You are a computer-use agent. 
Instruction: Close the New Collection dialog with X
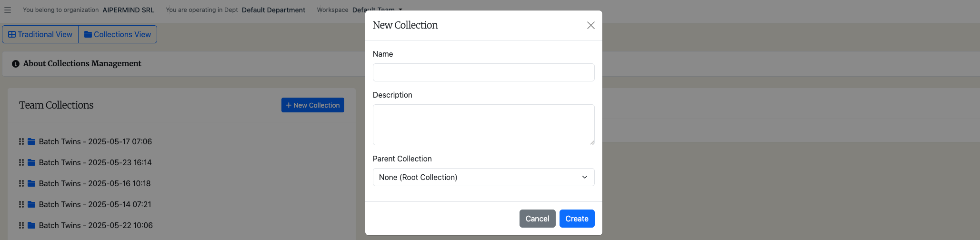tap(590, 25)
